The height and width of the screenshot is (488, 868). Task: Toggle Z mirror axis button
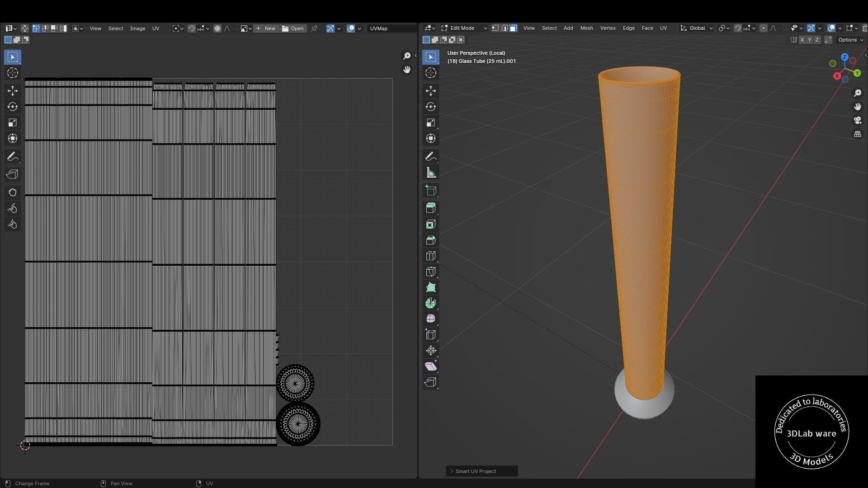[817, 40]
